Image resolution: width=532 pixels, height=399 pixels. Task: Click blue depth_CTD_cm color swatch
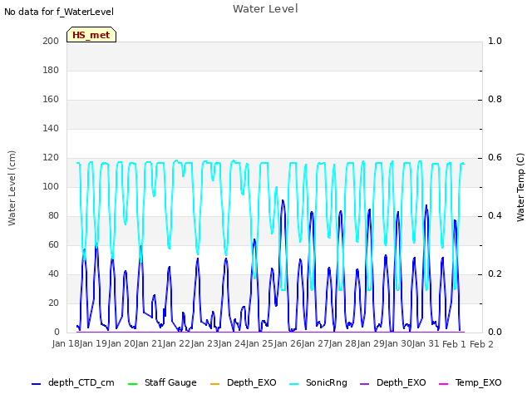pos(36,384)
